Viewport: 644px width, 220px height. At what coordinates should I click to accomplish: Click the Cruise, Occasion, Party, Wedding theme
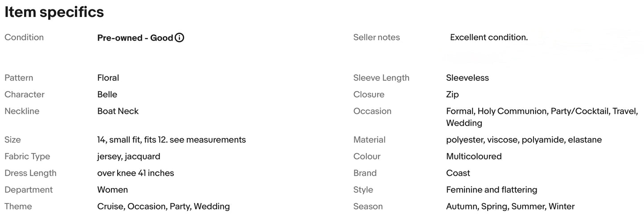164,207
